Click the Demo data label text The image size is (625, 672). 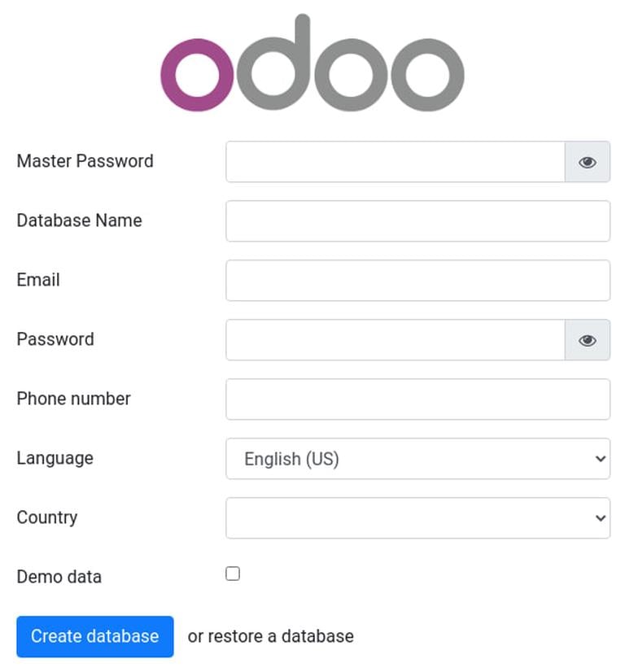(x=58, y=576)
